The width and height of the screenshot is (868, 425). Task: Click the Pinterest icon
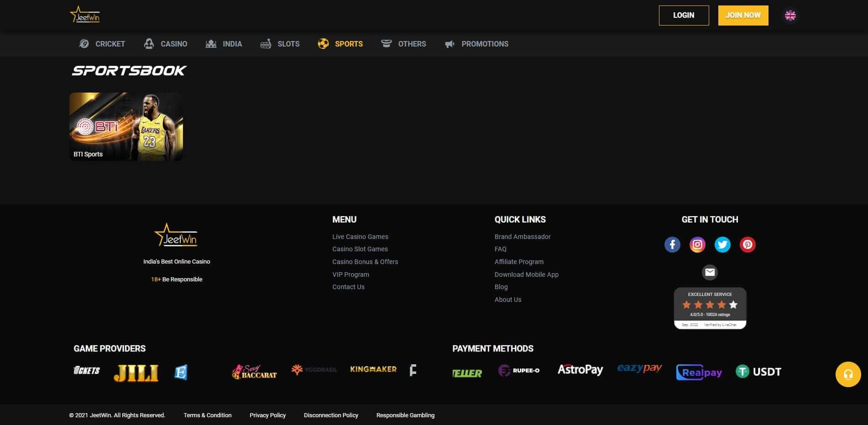pyautogui.click(x=748, y=244)
